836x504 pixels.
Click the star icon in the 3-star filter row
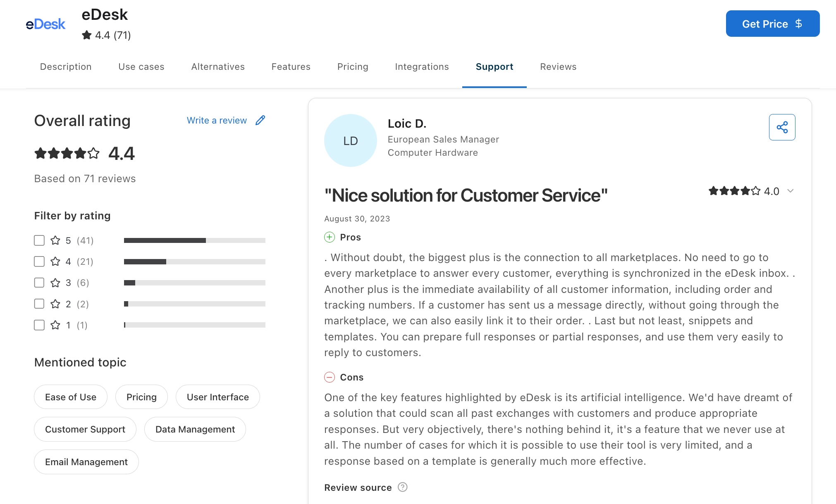pyautogui.click(x=55, y=283)
